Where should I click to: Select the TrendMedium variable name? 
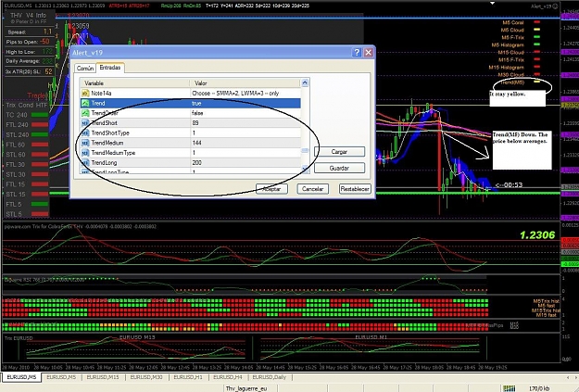107,143
